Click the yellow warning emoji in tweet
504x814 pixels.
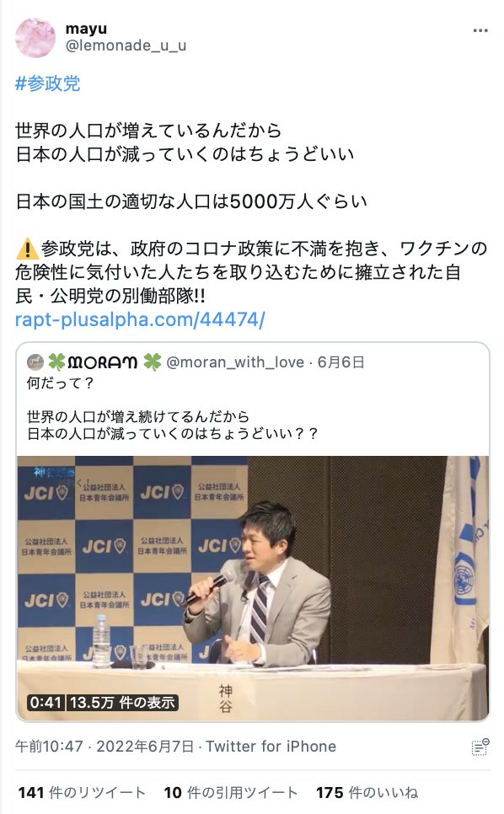coord(27,249)
